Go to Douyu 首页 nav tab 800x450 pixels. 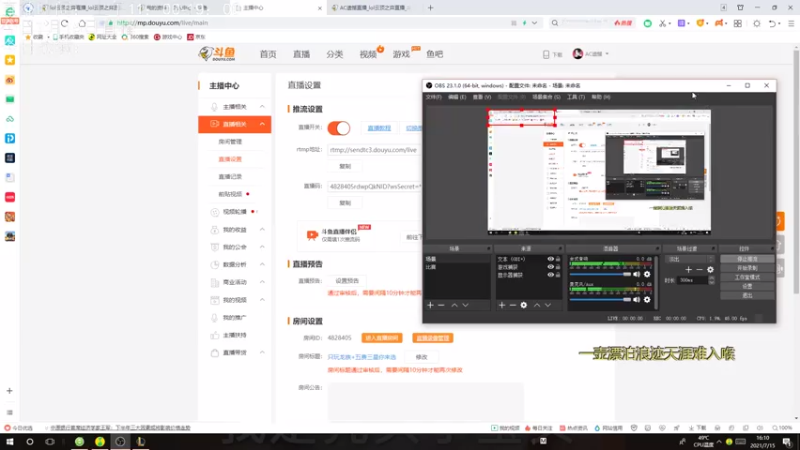(268, 54)
